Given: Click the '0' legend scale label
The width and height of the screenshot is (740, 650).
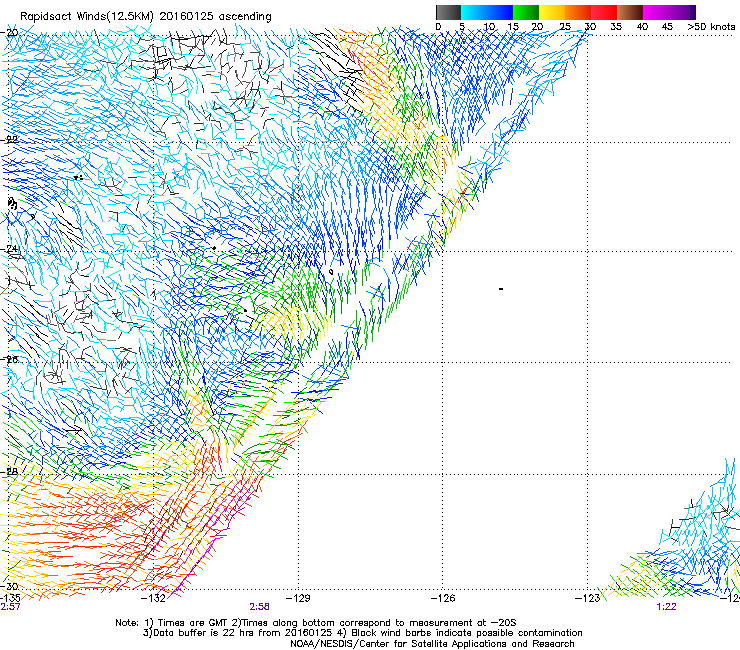Looking at the screenshot, I should (x=438, y=27).
